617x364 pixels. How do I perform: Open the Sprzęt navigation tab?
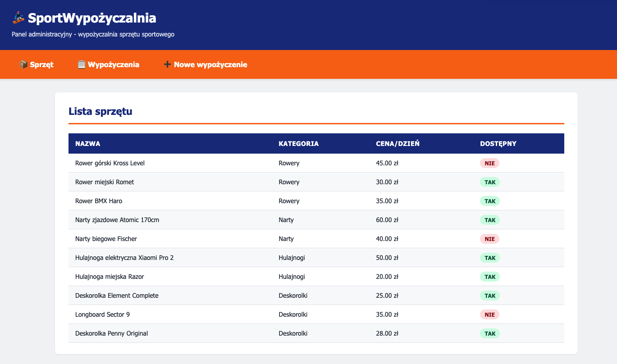point(37,64)
